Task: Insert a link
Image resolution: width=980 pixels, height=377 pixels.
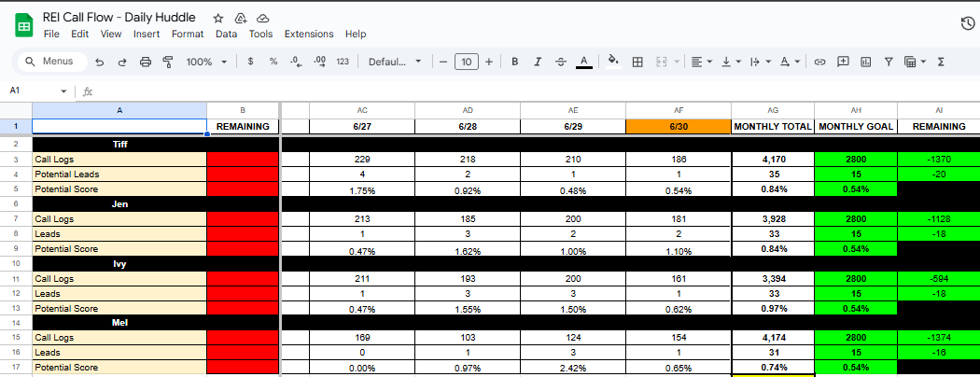Action: point(820,62)
